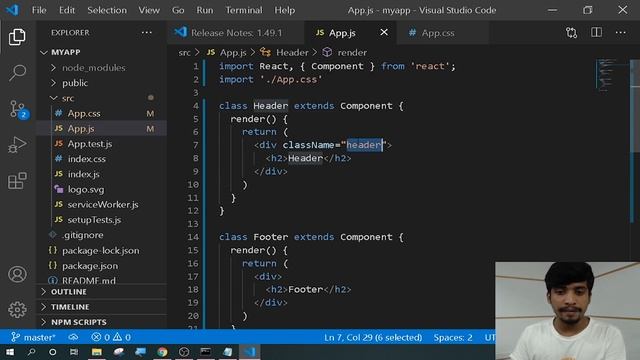640x360 pixels.
Task: Click Spaces: 2 indentation setting
Action: click(453, 338)
